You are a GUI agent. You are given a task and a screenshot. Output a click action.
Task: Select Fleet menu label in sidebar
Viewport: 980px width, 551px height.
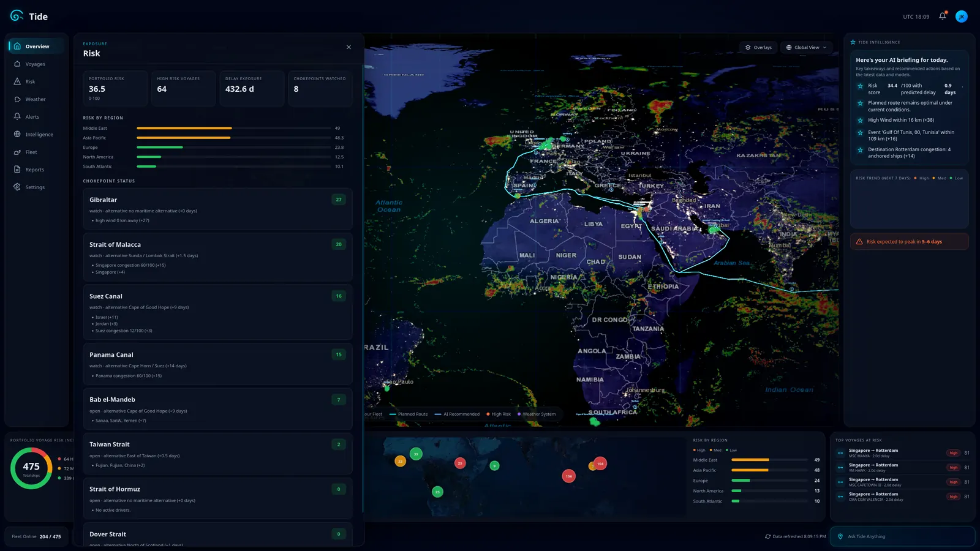click(x=31, y=152)
